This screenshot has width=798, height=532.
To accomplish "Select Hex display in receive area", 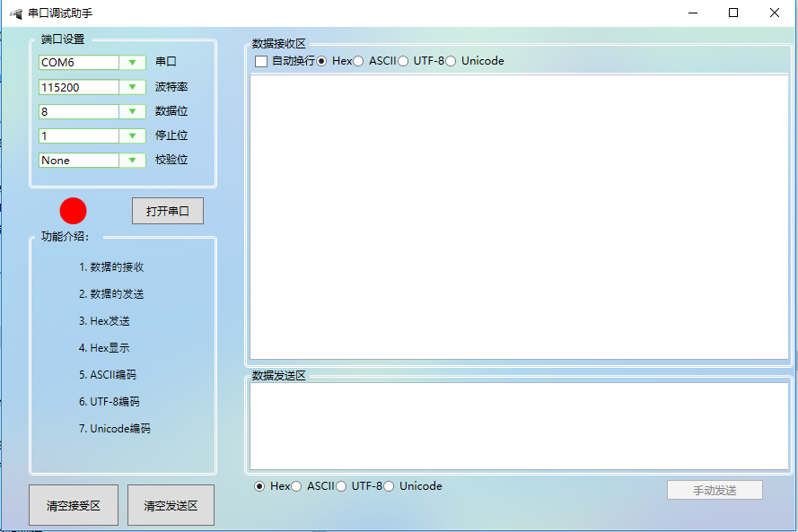I will point(321,62).
